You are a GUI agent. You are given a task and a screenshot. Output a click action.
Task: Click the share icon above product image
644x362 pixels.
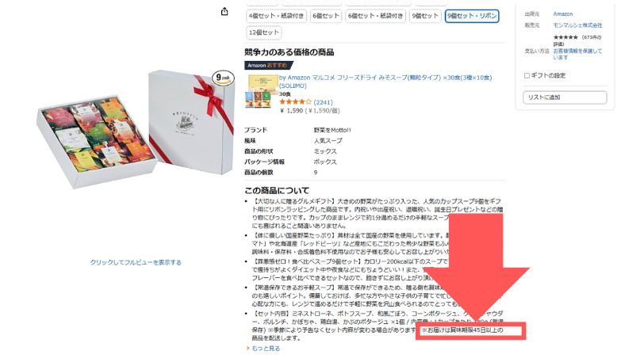tap(224, 12)
